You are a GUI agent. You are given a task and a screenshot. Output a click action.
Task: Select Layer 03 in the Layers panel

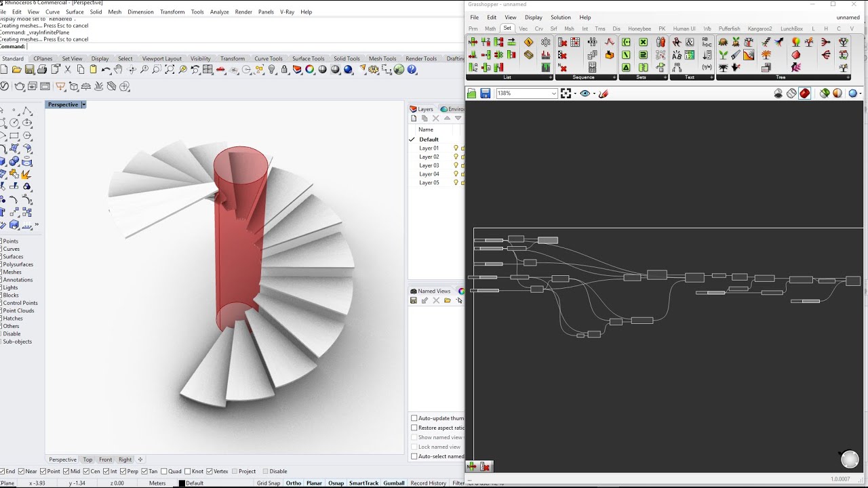pos(429,165)
